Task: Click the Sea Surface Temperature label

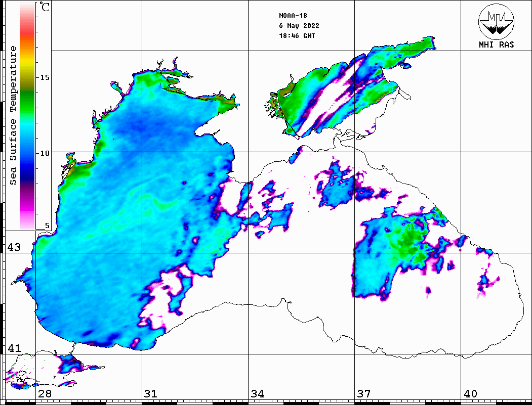Action: tap(13, 115)
